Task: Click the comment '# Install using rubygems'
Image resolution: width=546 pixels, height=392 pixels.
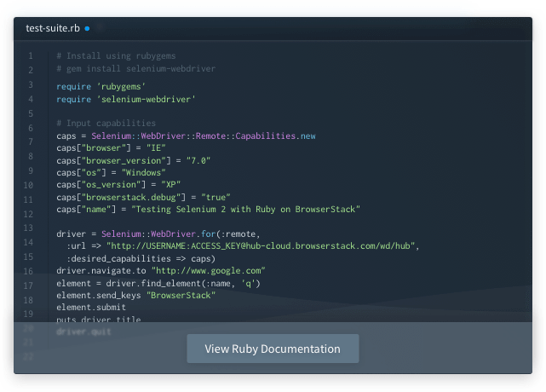Action: pyautogui.click(x=116, y=55)
